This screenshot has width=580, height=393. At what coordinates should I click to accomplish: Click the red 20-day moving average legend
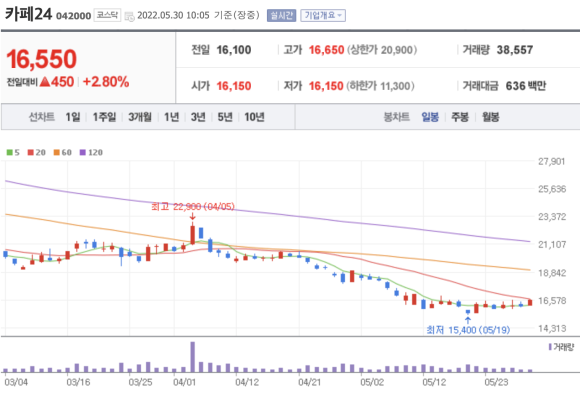[37, 152]
